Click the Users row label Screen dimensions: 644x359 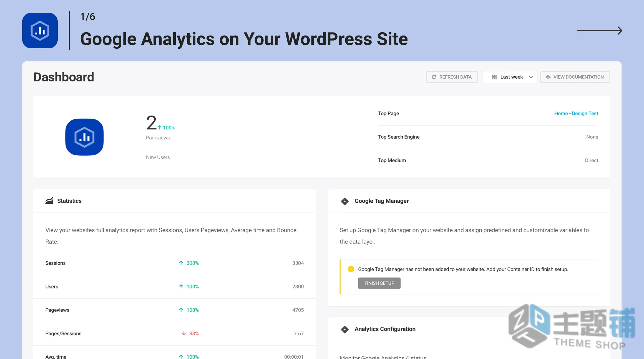52,286
